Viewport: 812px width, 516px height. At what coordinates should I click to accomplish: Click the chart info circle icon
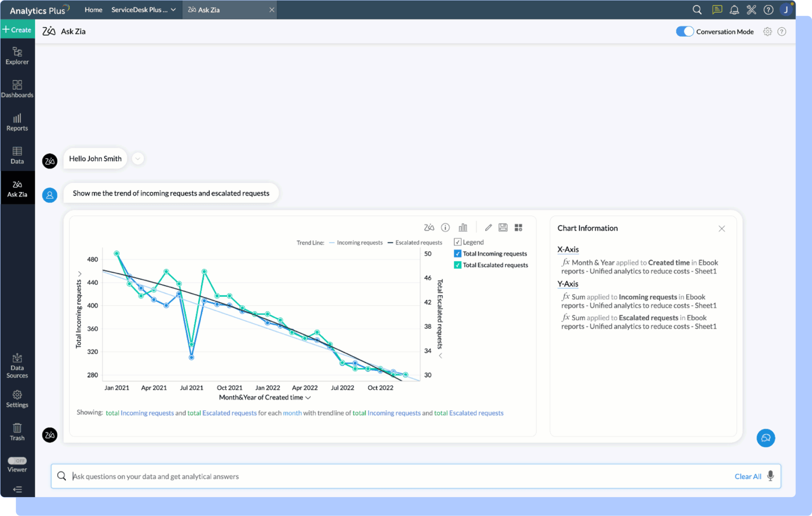point(445,228)
